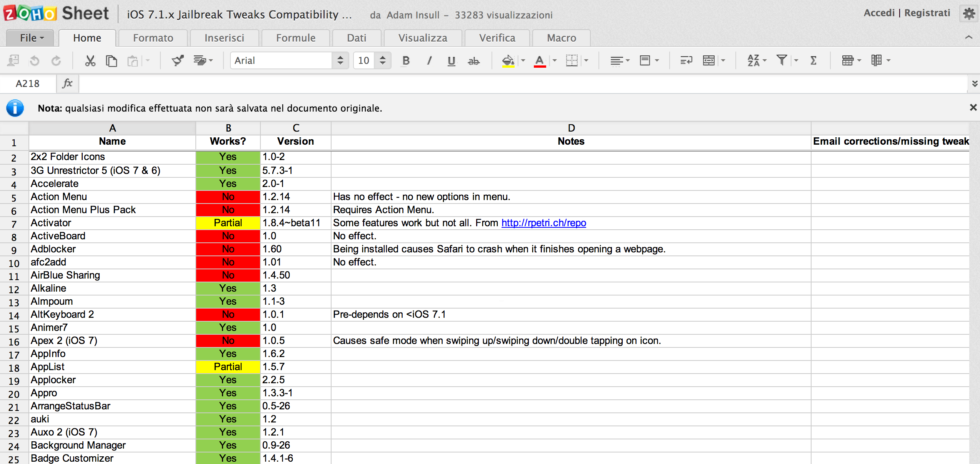The image size is (980, 464).
Task: Click the Filter funnel icon
Action: 782,60
